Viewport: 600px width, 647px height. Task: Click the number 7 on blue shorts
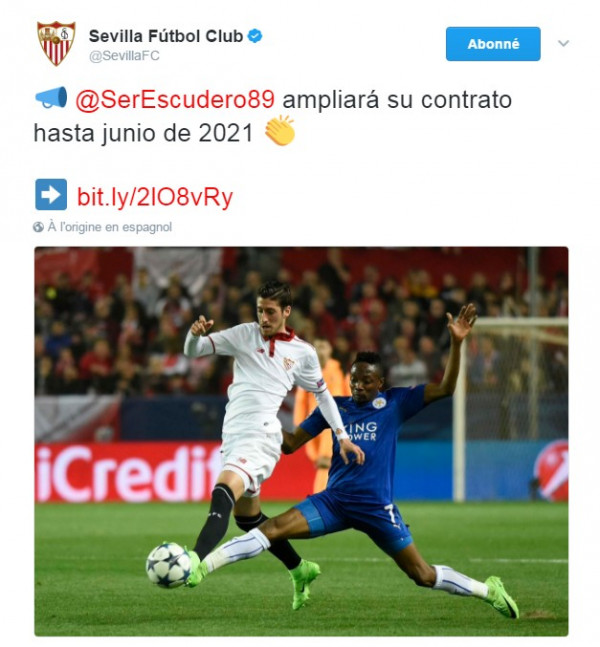(x=390, y=513)
